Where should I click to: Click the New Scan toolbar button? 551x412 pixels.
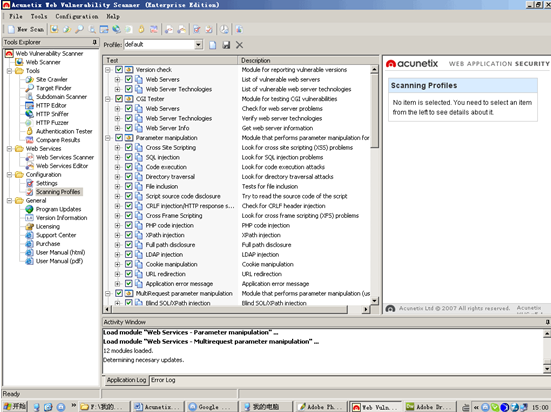tap(26, 30)
